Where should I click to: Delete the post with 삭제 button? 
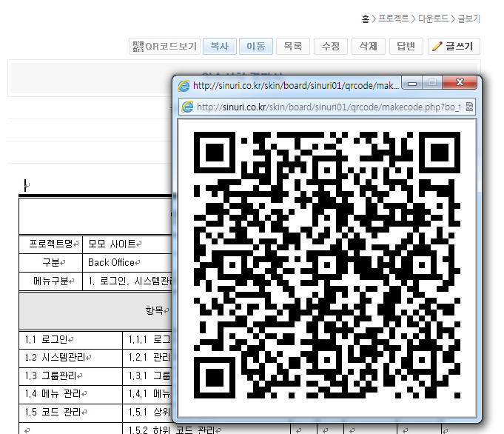coord(368,46)
